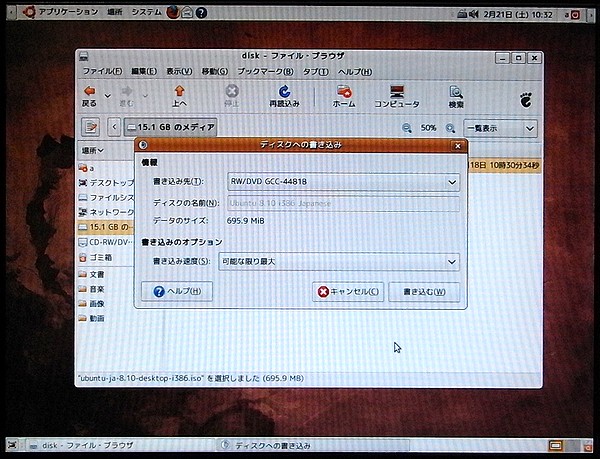
Task: Open the 一覧表示 view mode dropdown
Action: [x=500, y=129]
